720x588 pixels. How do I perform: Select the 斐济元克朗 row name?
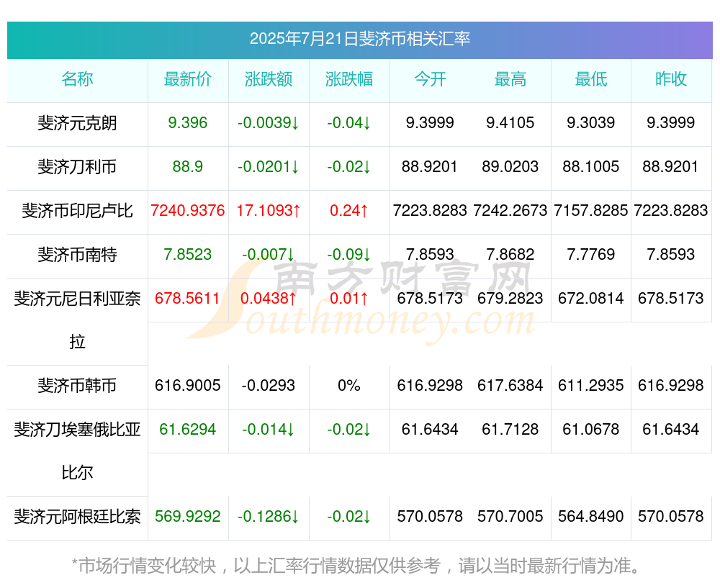click(x=77, y=123)
